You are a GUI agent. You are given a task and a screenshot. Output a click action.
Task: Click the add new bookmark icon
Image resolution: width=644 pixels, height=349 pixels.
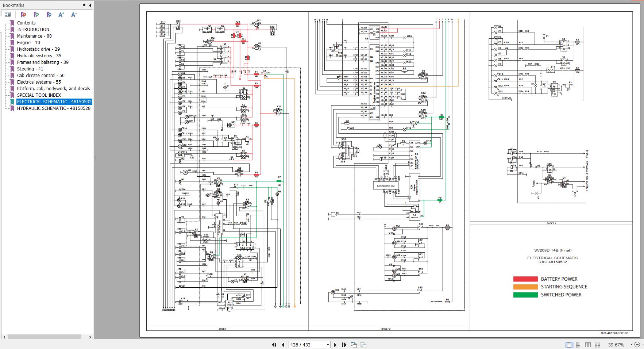click(x=36, y=15)
